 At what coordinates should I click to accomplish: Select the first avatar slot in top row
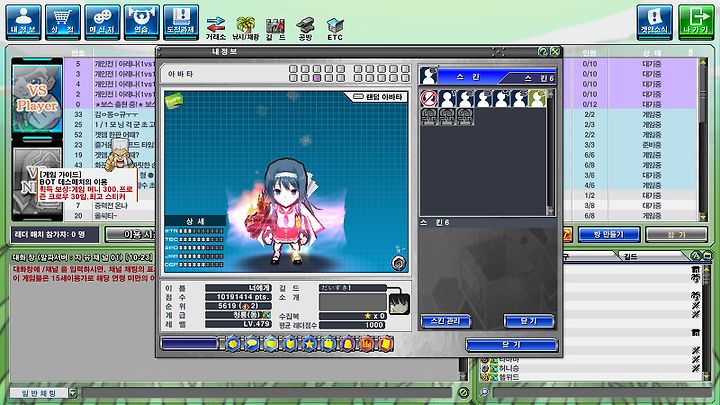click(293, 69)
